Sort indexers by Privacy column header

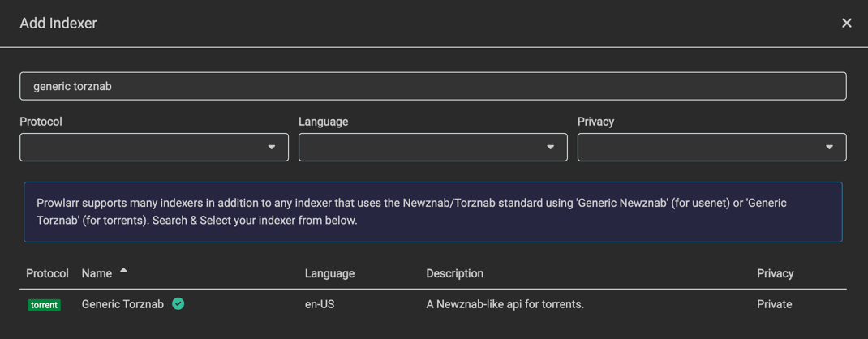point(775,273)
